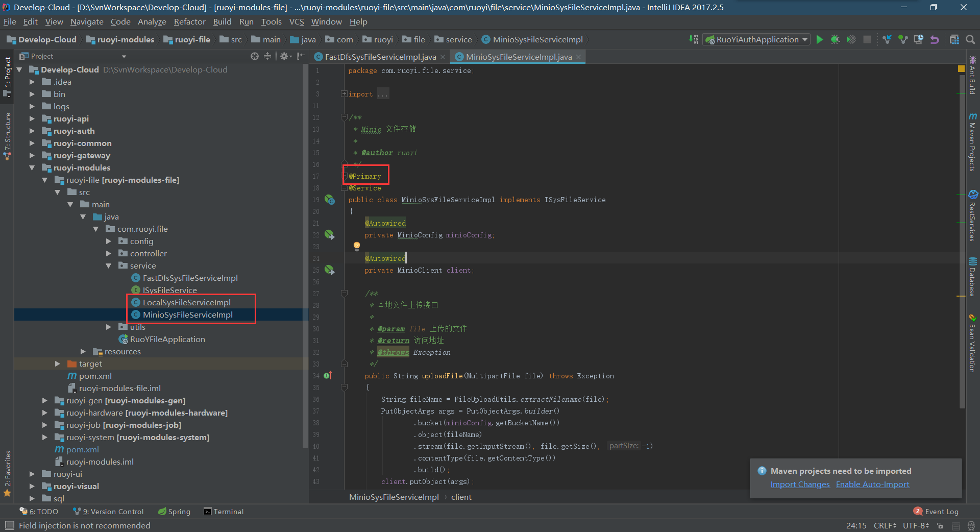The width and height of the screenshot is (980, 532).
Task: Click the purple Revert arrow icon
Action: 935,39
